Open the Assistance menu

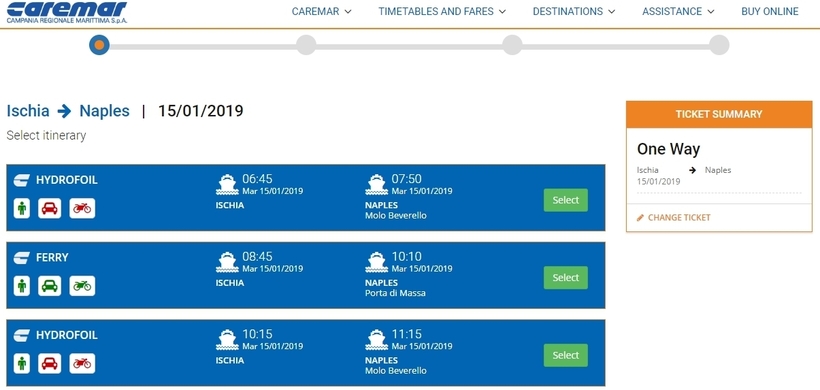678,12
